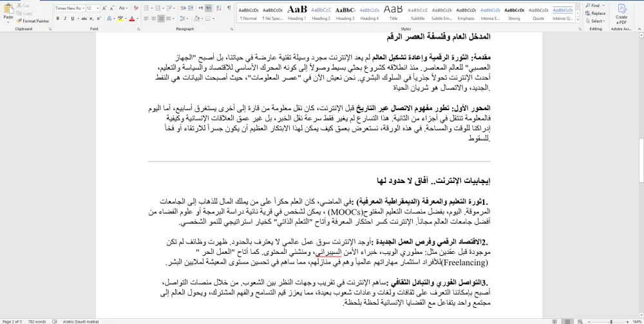Apply Italic formatting
This screenshot has height=324, width=644.
click(65, 19)
